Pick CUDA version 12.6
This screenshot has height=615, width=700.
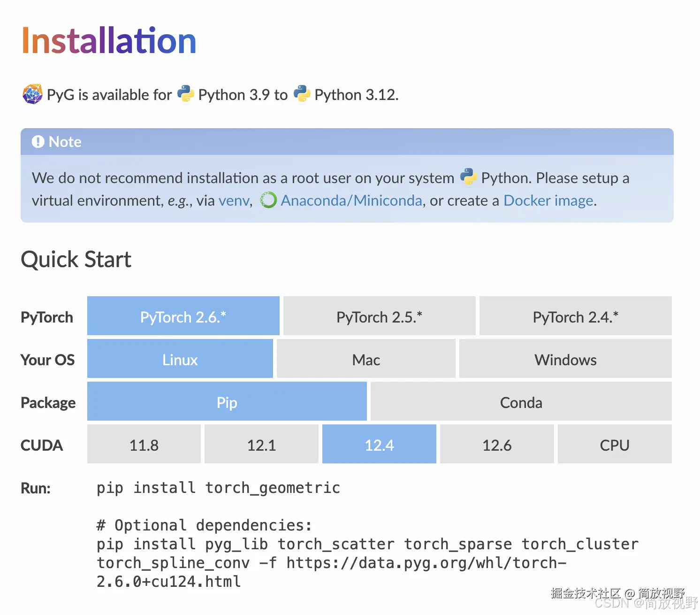tap(497, 444)
